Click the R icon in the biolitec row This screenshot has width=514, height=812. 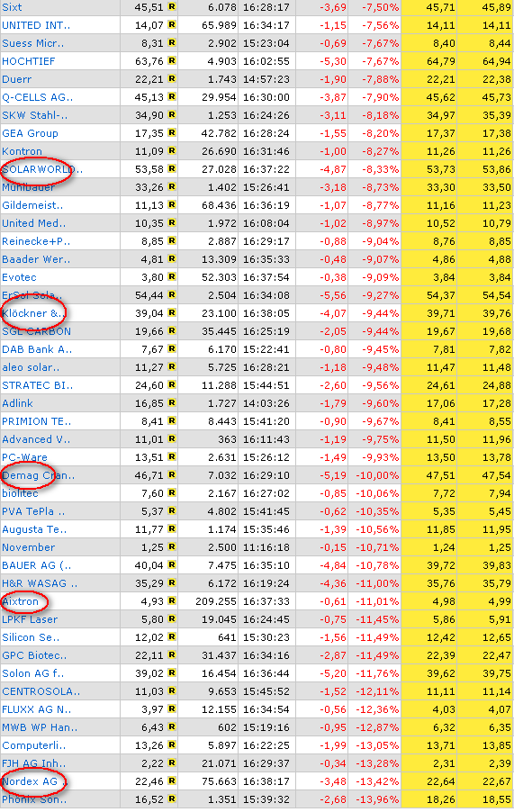[172, 493]
